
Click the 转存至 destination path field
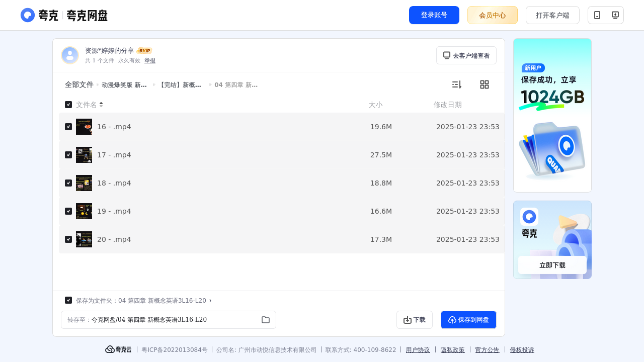tap(169, 320)
